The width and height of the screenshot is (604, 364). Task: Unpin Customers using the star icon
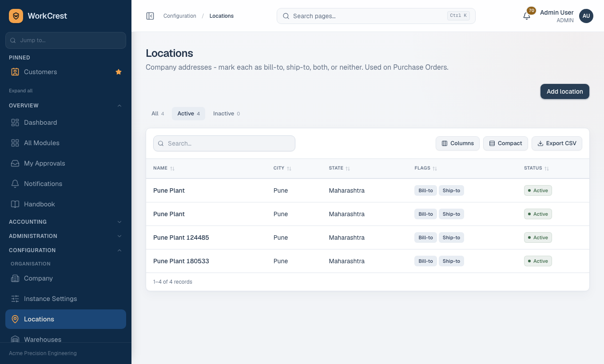coord(119,72)
